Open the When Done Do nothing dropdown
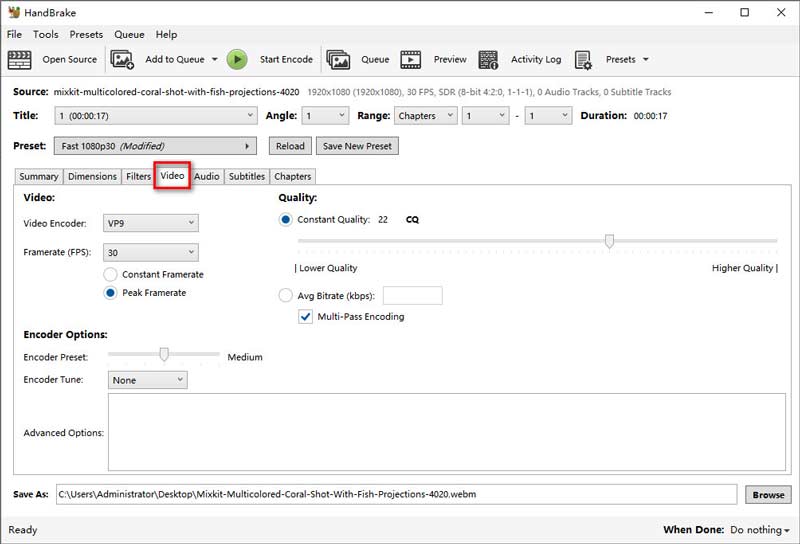Screen dimensions: 800x544 [x=760, y=530]
